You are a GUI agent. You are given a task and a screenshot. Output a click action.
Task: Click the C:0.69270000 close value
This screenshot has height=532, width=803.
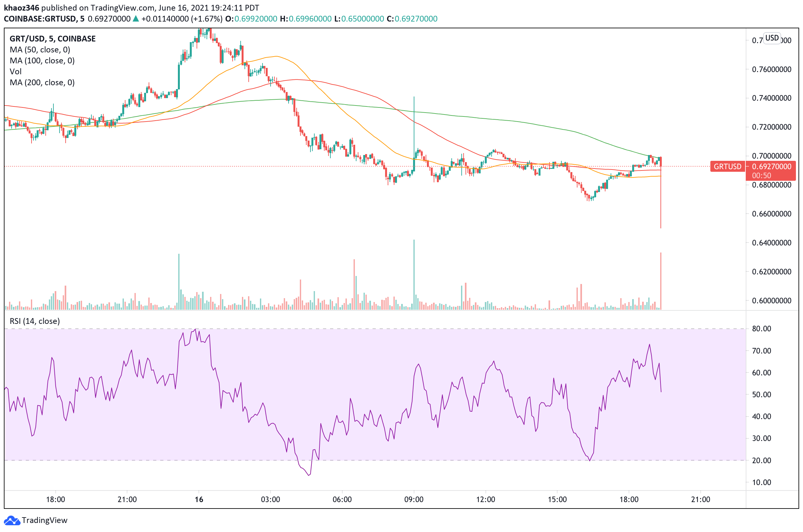pyautogui.click(x=412, y=19)
